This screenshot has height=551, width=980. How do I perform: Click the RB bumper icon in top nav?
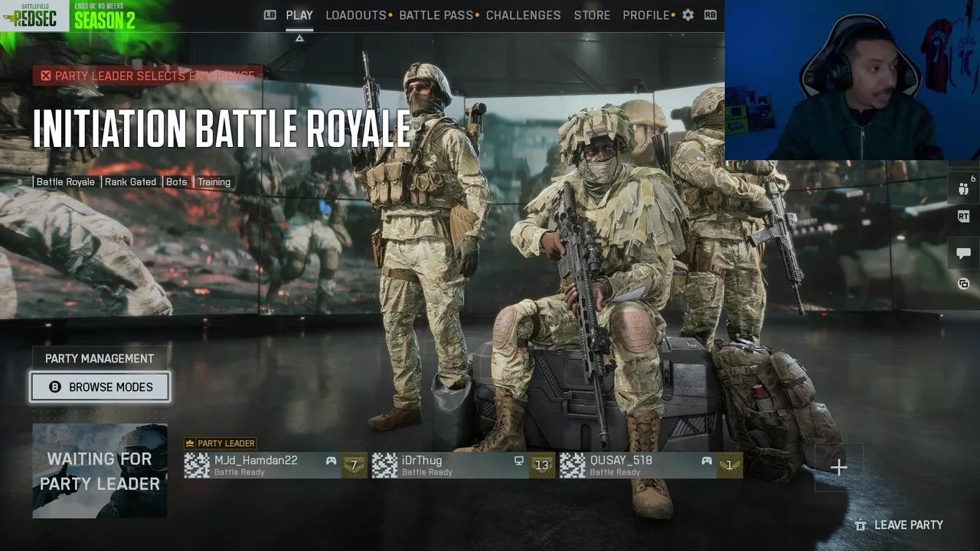click(710, 15)
